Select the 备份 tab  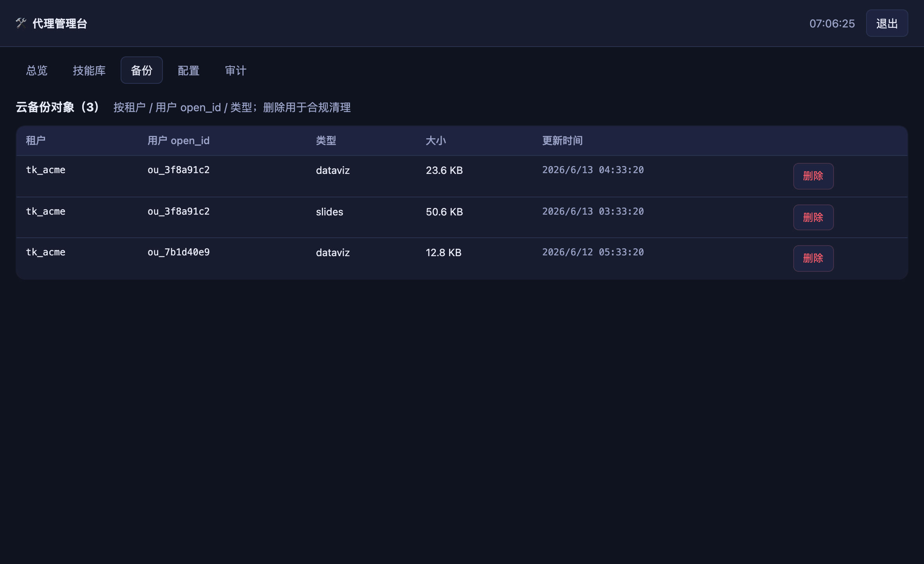[x=142, y=70]
